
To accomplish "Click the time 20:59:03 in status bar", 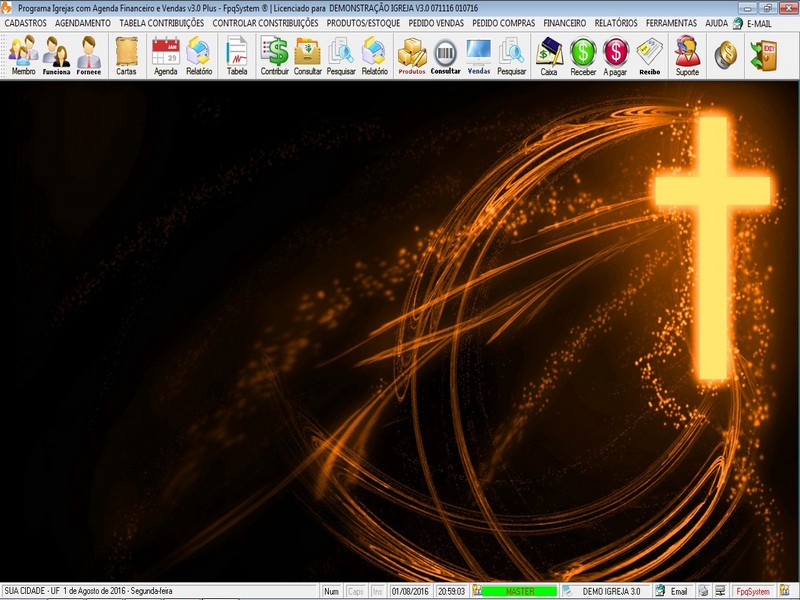I will point(451,591).
